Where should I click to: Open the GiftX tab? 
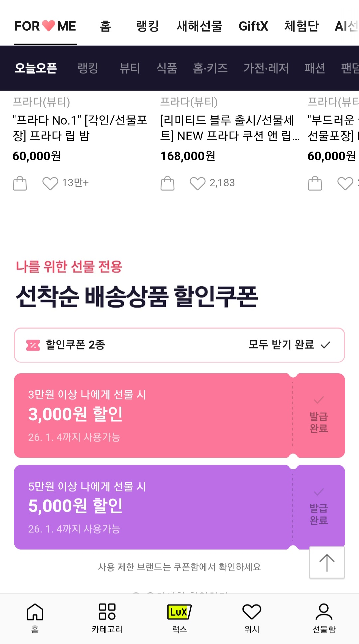[253, 26]
